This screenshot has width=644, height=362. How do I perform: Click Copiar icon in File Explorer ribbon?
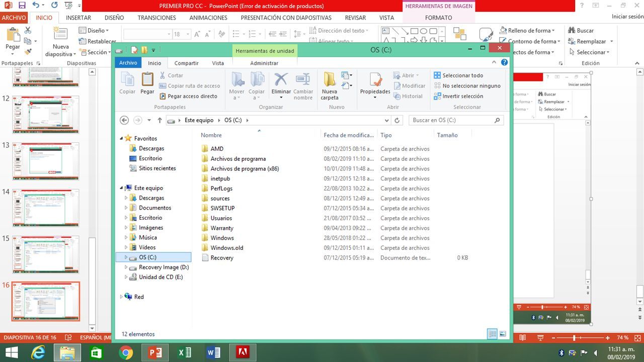[127, 79]
